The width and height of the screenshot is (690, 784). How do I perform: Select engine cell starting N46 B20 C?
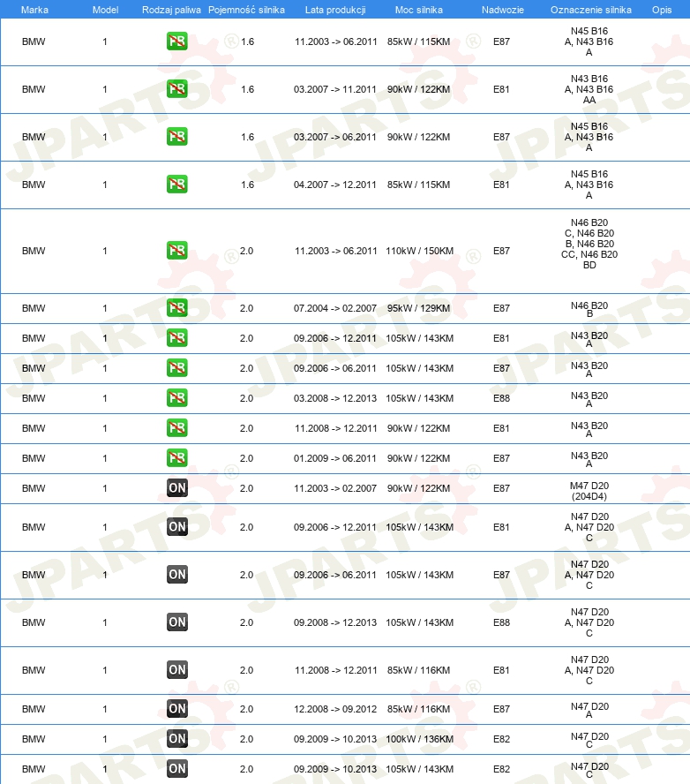pyautogui.click(x=589, y=244)
